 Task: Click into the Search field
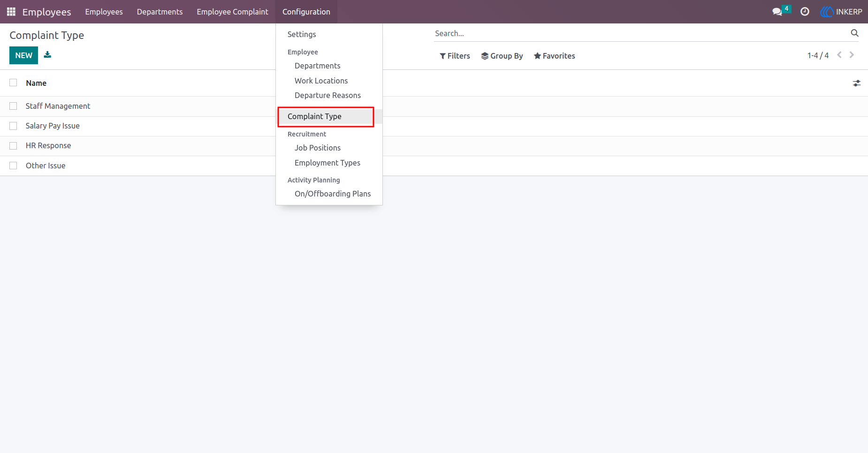pyautogui.click(x=640, y=33)
